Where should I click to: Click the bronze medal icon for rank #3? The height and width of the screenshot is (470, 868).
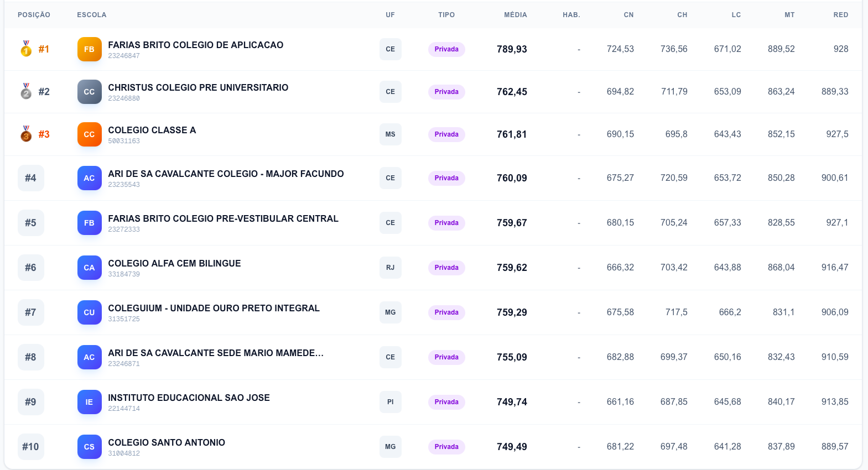[x=26, y=134]
